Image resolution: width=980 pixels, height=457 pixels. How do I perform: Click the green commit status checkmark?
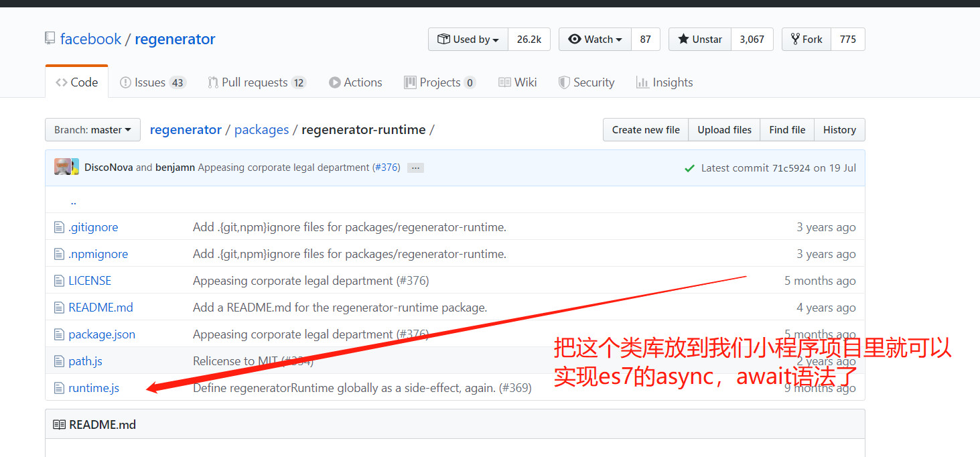(689, 168)
